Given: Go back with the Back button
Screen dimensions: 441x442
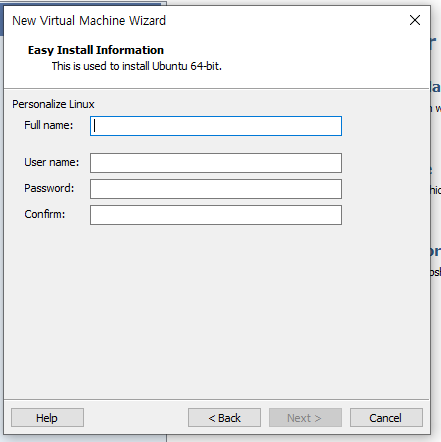Looking at the screenshot, I should click(224, 418).
